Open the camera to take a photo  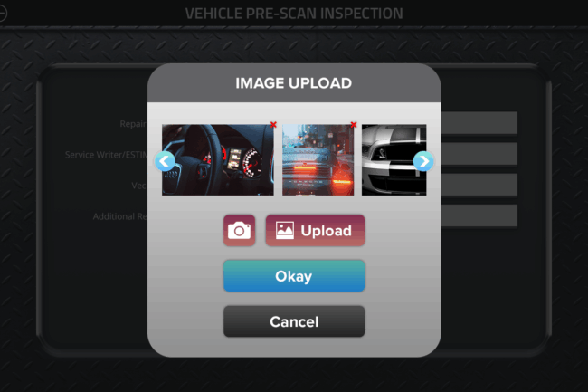[x=239, y=230]
